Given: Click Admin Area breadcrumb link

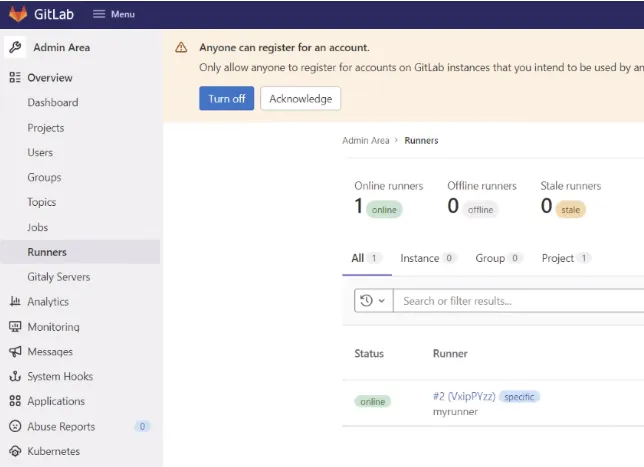Looking at the screenshot, I should [366, 140].
